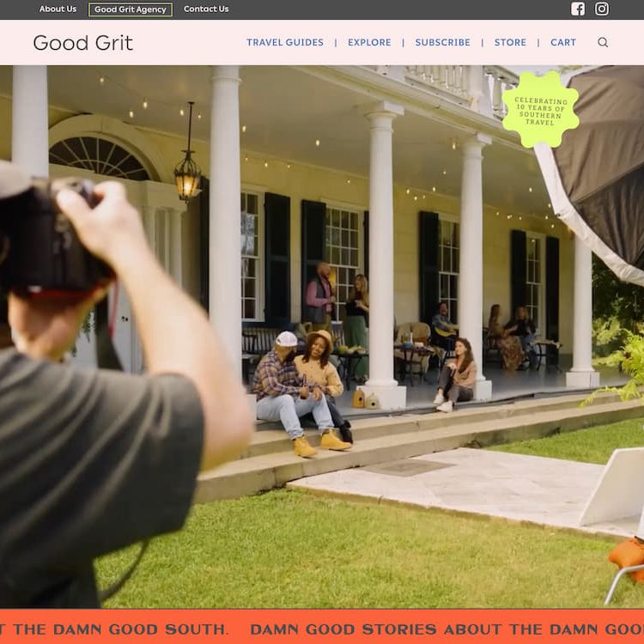Go to the Contact Us page

coord(206,9)
